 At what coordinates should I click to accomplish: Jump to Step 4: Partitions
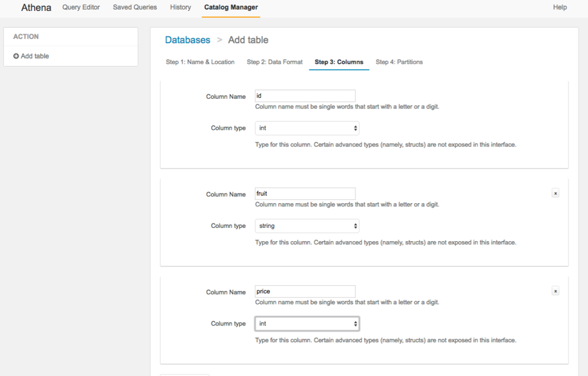coord(399,62)
